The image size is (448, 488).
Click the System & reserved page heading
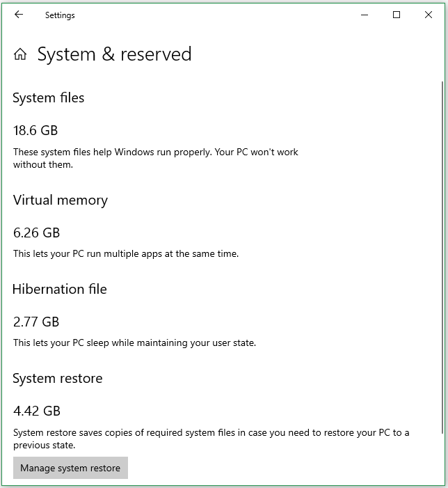[x=114, y=54]
